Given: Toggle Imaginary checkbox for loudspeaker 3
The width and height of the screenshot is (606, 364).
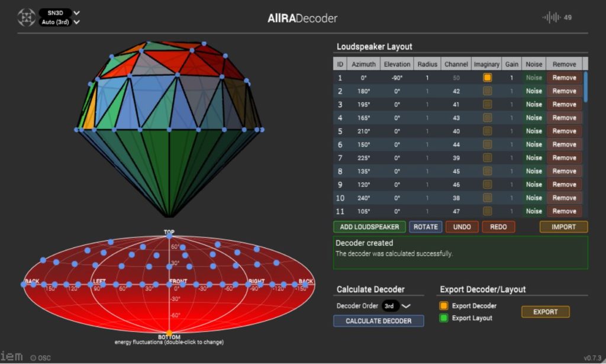Looking at the screenshot, I should [488, 104].
